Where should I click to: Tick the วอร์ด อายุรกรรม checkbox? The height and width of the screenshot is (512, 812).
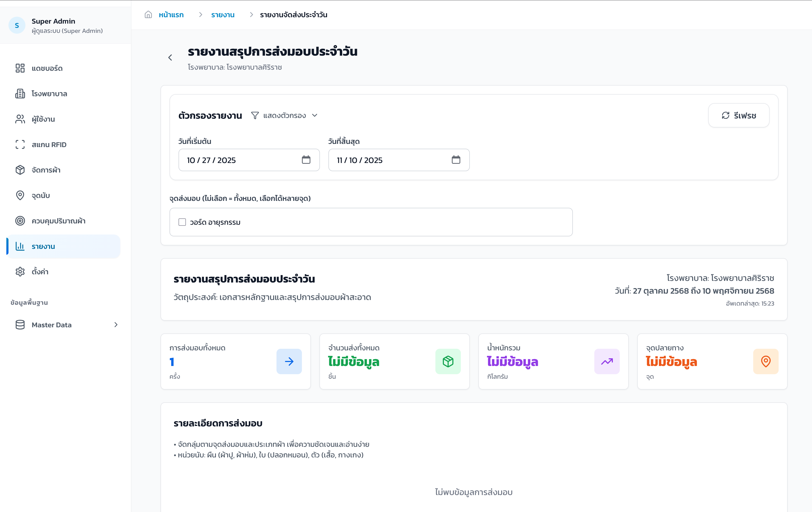[182, 222]
